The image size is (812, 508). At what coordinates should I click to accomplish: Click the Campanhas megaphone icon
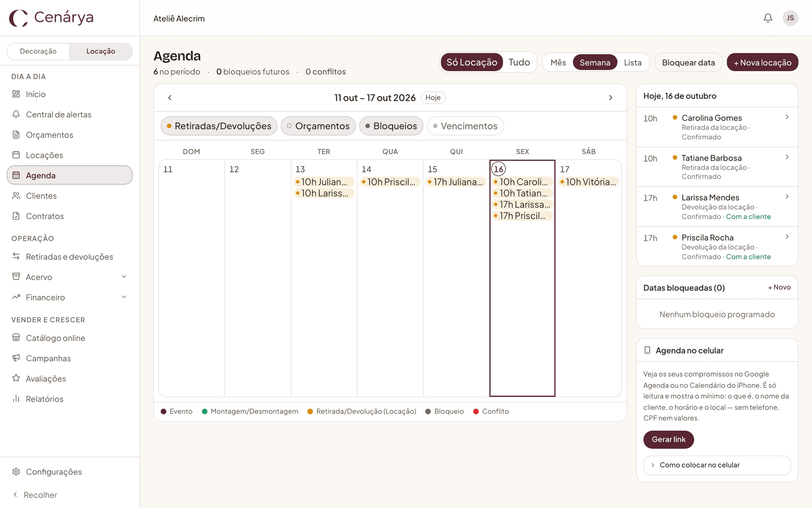[x=16, y=358]
